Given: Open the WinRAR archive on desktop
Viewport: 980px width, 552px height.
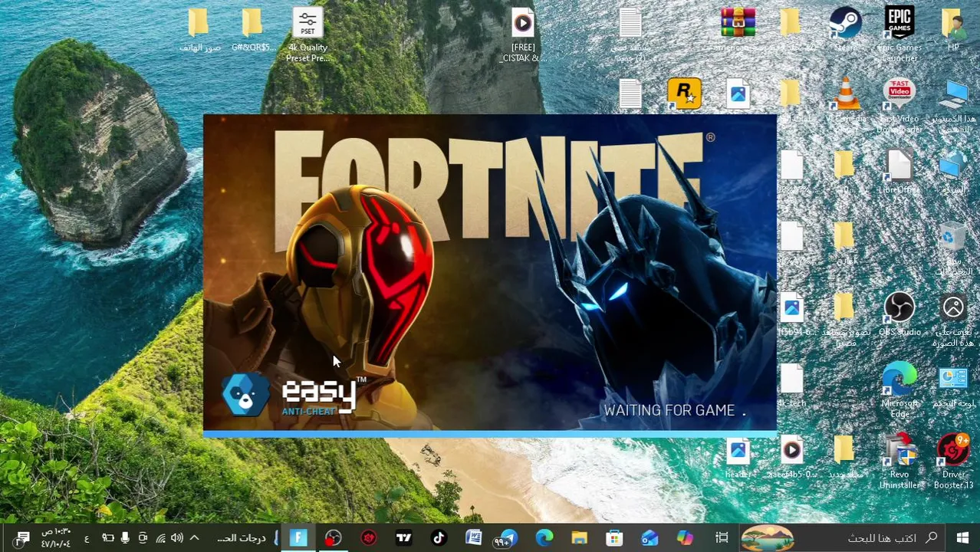Looking at the screenshot, I should coord(738,29).
